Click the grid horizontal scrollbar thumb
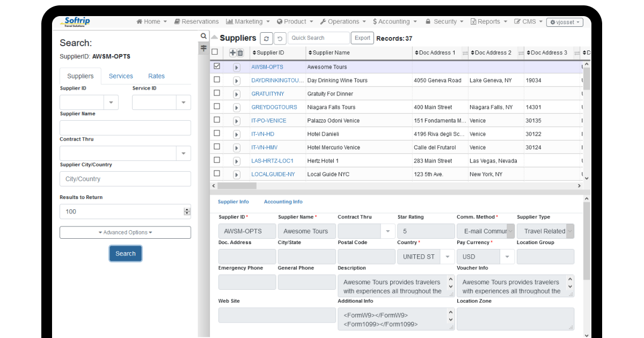Viewport: 644px width, 338px height. (237, 186)
